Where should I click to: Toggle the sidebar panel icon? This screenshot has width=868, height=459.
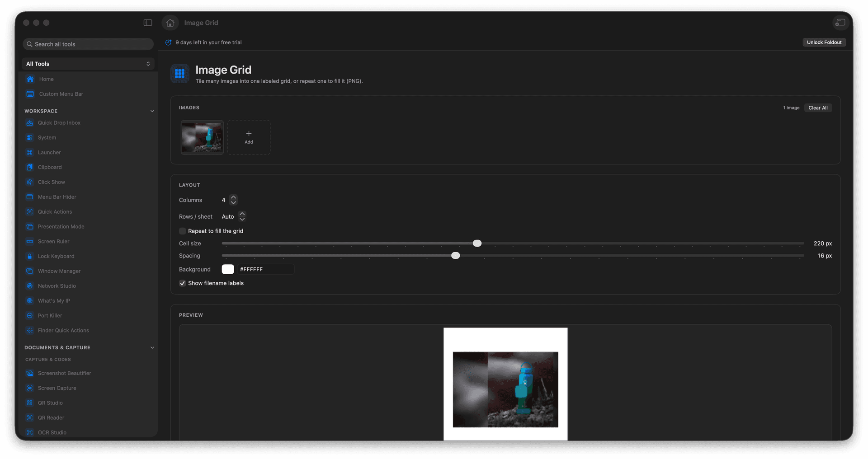click(x=148, y=23)
